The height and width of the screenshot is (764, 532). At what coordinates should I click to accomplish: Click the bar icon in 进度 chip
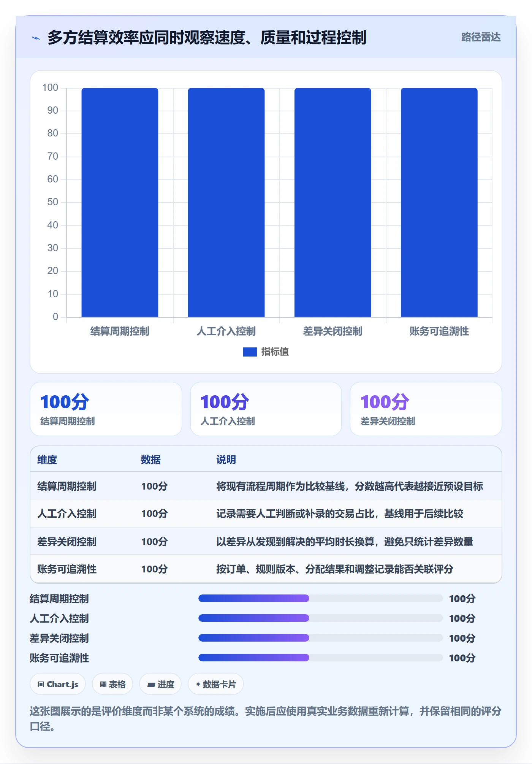click(x=151, y=685)
